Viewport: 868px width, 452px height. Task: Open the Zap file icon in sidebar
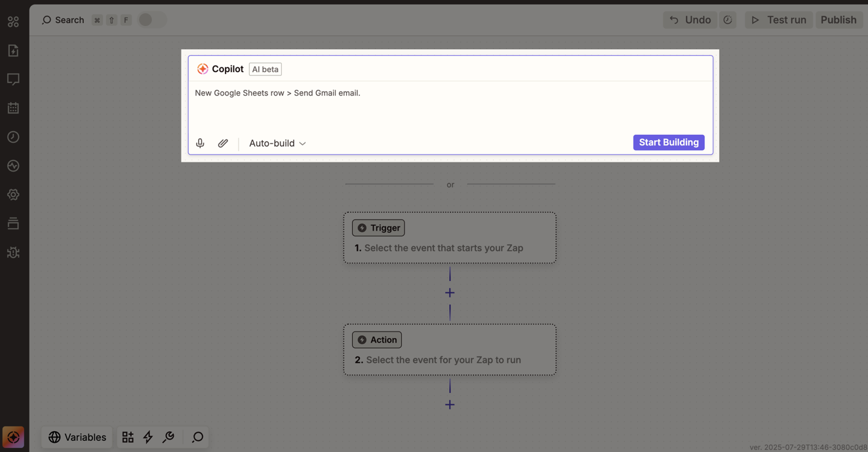click(13, 50)
